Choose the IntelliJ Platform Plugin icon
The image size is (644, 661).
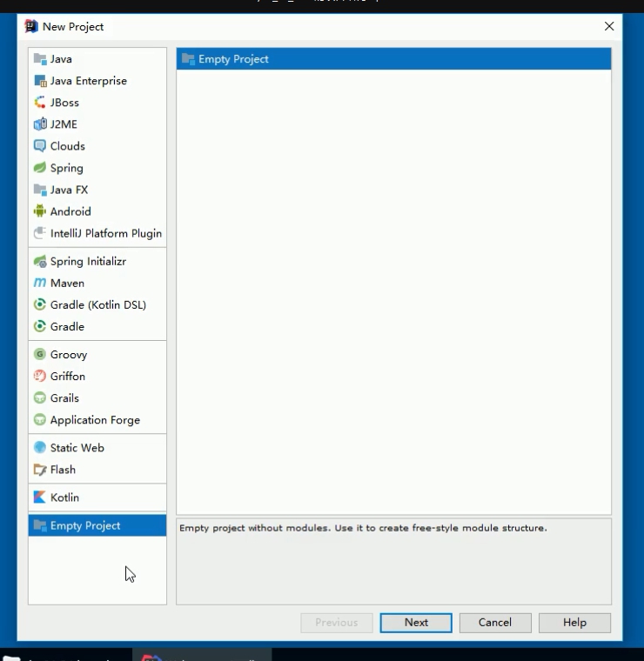[40, 233]
